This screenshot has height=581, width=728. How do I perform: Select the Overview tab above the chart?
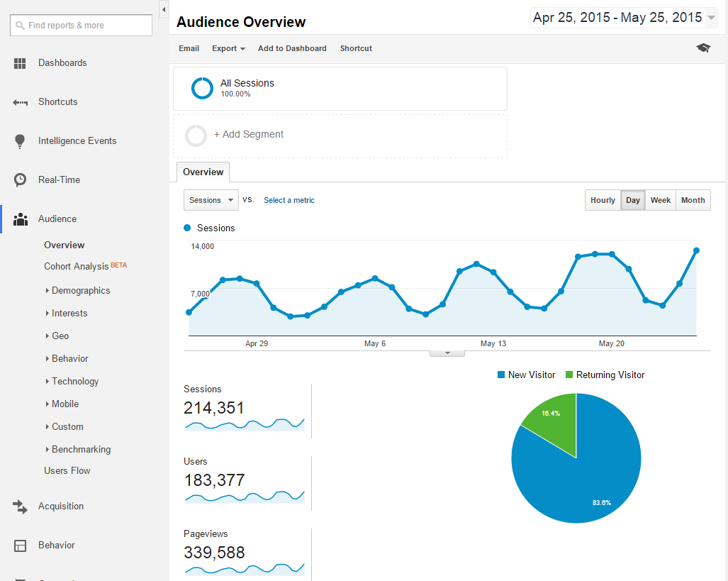[x=203, y=172]
